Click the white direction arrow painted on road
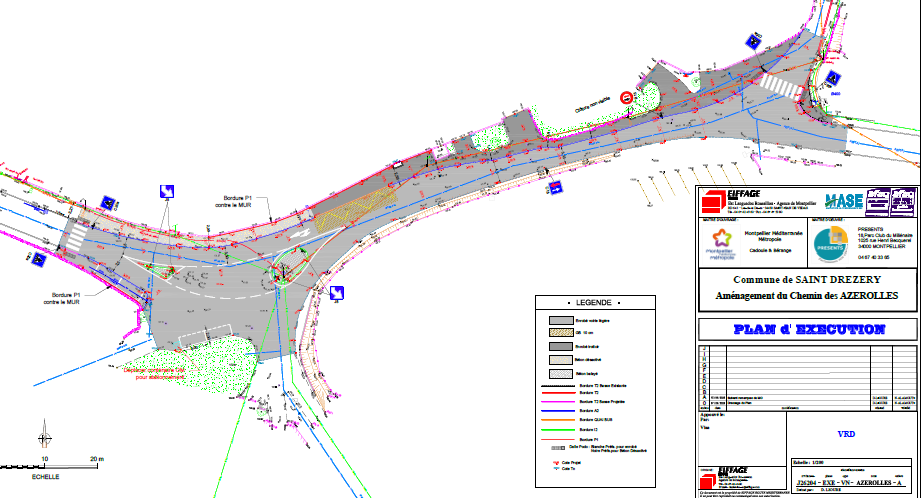Screen dimensions: 921x498 (300, 233)
